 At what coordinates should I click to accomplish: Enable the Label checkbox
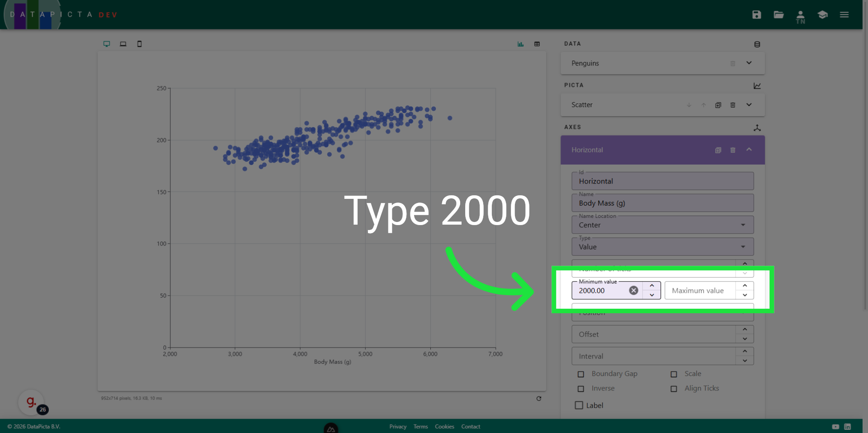579,405
